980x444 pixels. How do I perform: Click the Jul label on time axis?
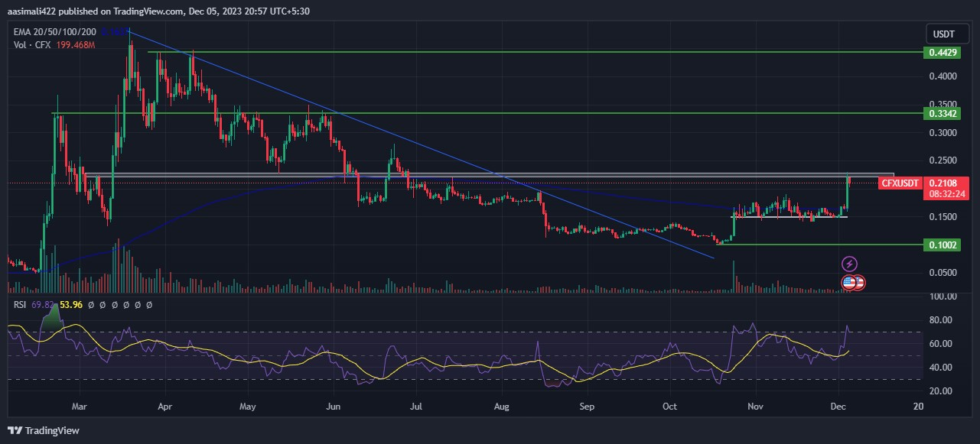[416, 407]
